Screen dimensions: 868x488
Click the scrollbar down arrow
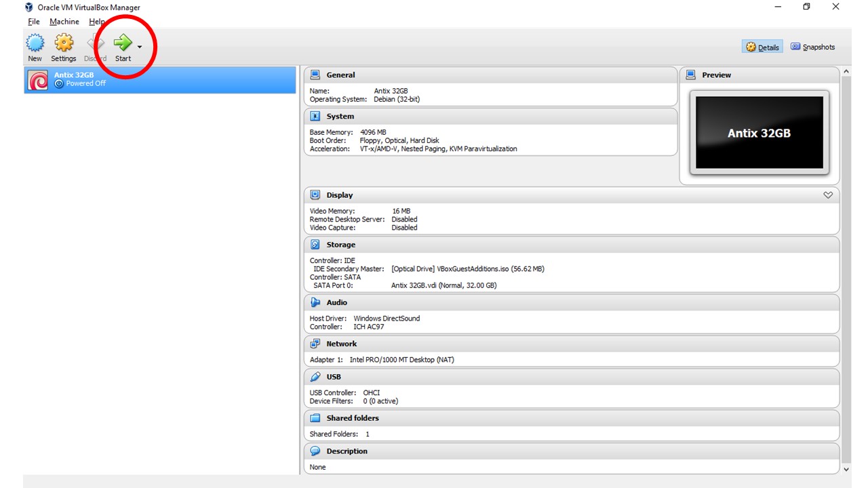click(x=846, y=468)
